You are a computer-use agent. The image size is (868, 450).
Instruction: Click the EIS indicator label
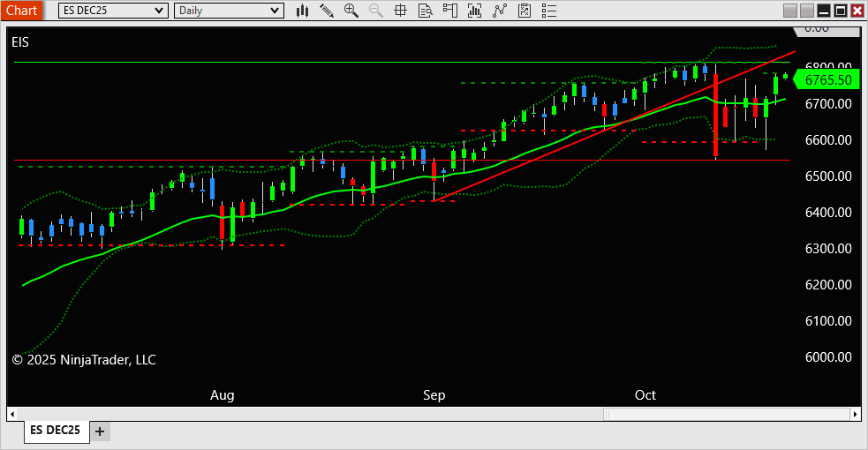(x=20, y=42)
